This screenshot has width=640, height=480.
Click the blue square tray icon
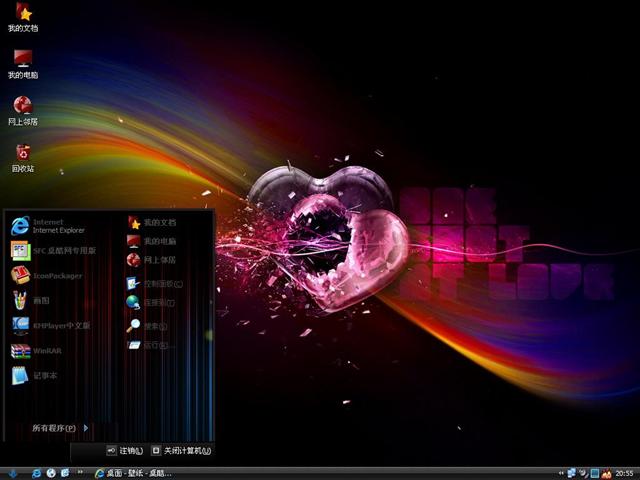pos(595,473)
